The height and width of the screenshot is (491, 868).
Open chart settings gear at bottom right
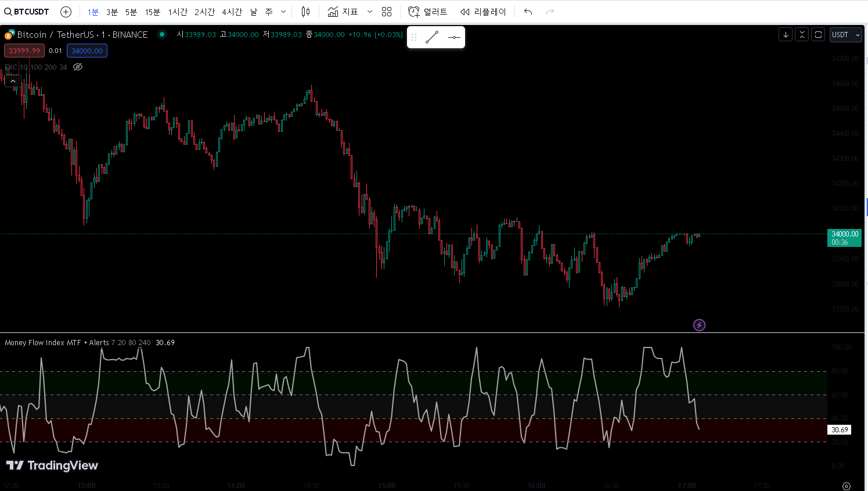pos(847,486)
